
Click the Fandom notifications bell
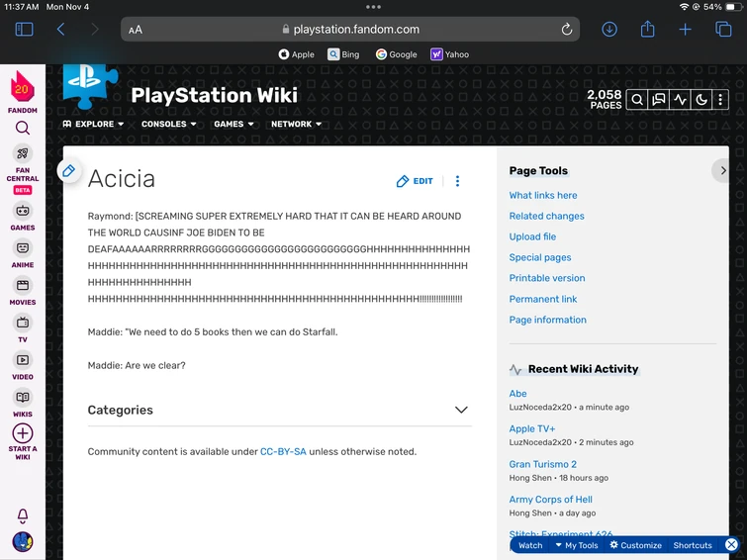point(23,515)
